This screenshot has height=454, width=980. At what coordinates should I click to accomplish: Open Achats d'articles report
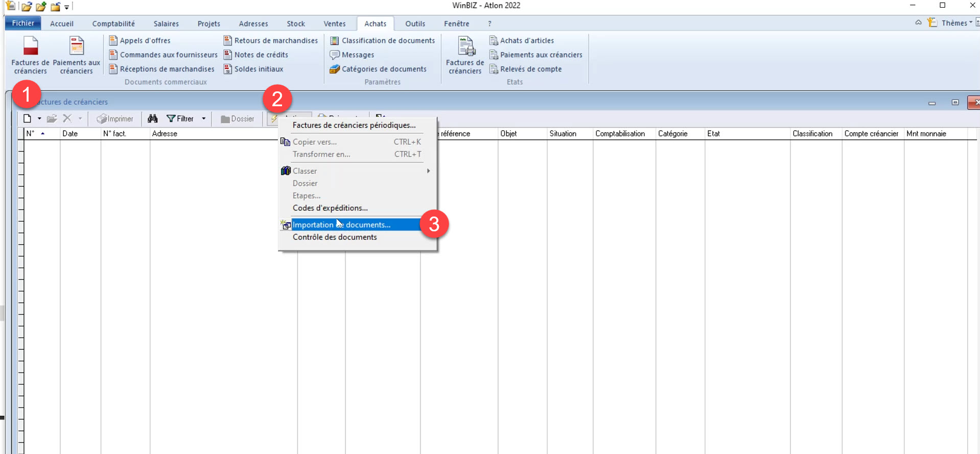[x=522, y=40]
